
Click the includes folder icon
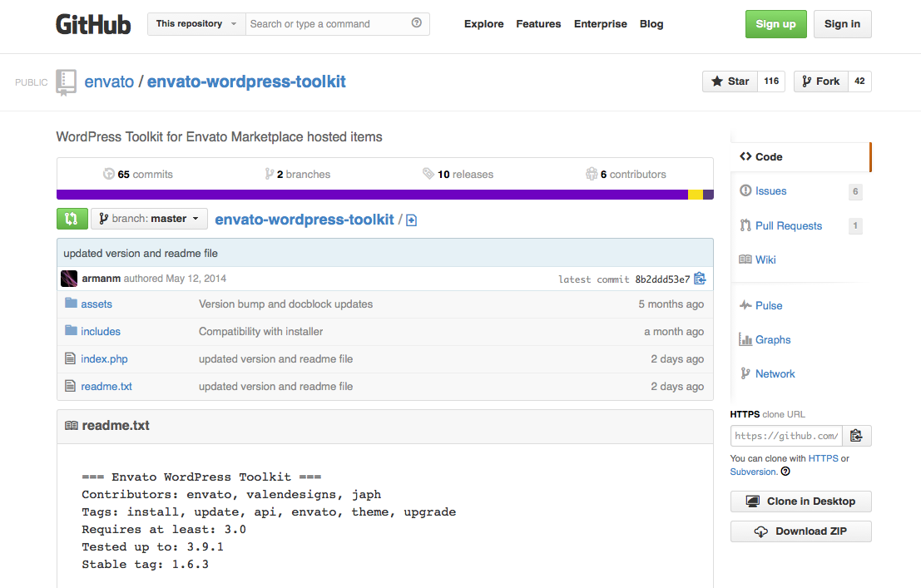[71, 331]
